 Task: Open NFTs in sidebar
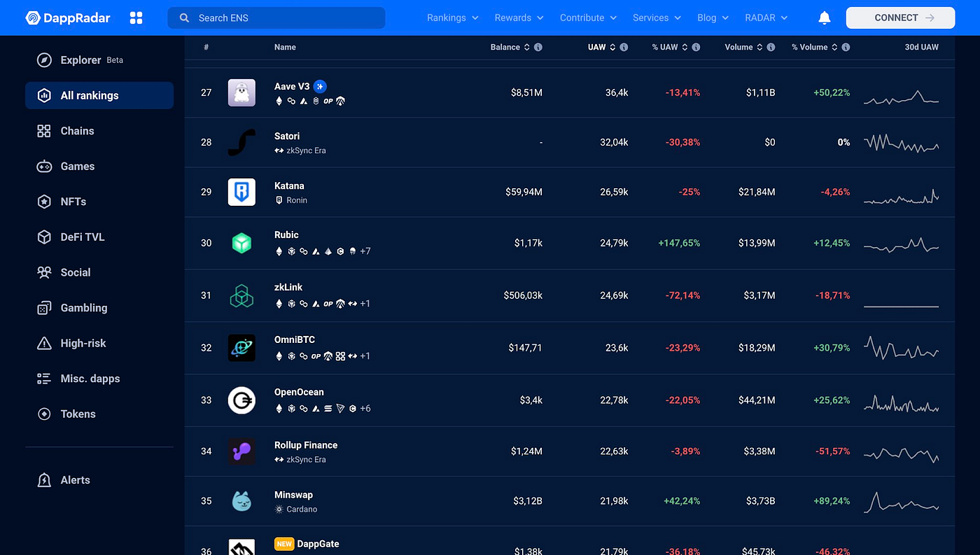(99, 202)
